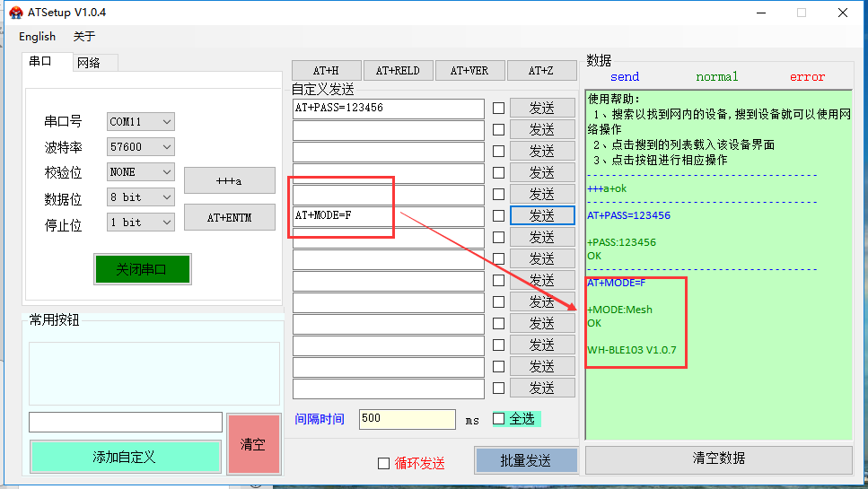Tick the checkbox next to AT+MODE=F
This screenshot has height=489, width=868.
(498, 216)
